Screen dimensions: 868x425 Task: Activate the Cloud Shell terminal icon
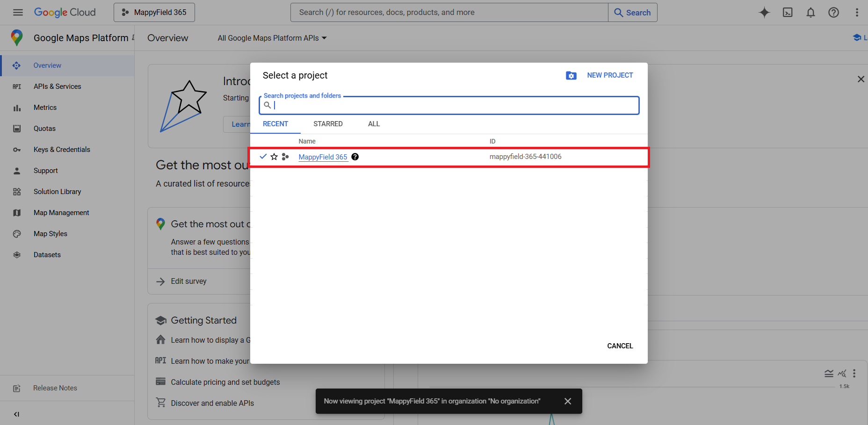tap(788, 13)
